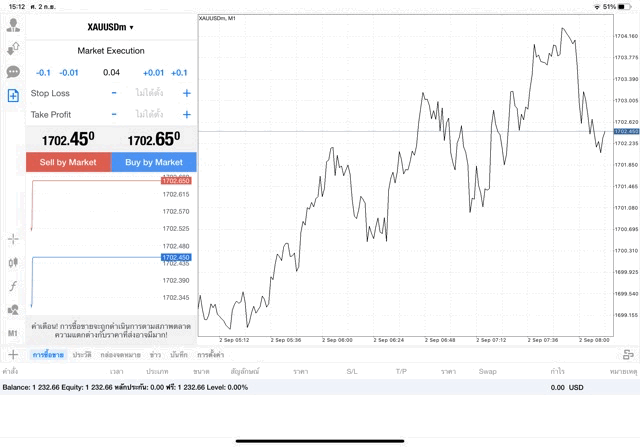Open the candlestick chart type icon
Screen dimensions: 640x447
tap(13, 262)
